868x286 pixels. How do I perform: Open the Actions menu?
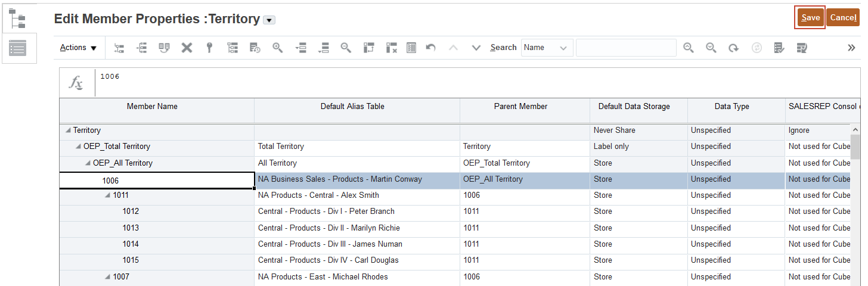pos(78,48)
